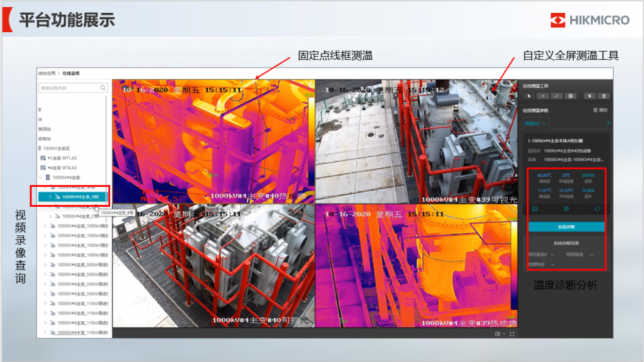Click the 变电站 tree item
The image size is (644, 362).
click(44, 139)
